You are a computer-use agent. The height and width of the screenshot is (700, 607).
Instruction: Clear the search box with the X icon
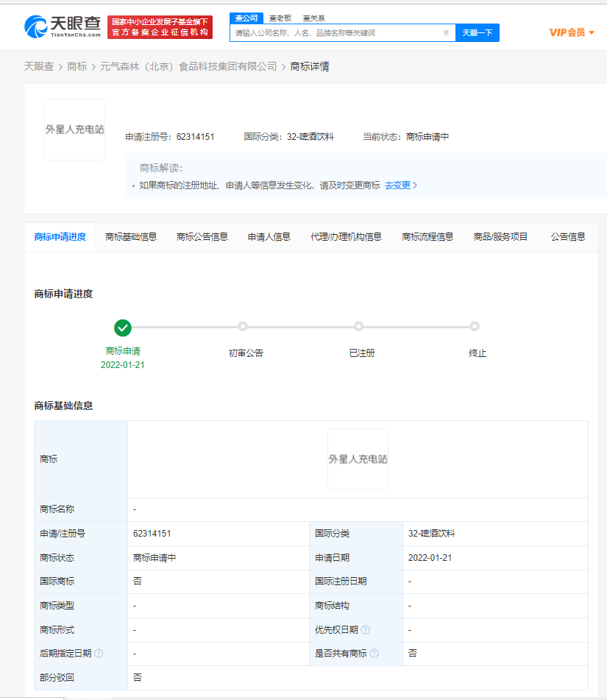coord(446,32)
